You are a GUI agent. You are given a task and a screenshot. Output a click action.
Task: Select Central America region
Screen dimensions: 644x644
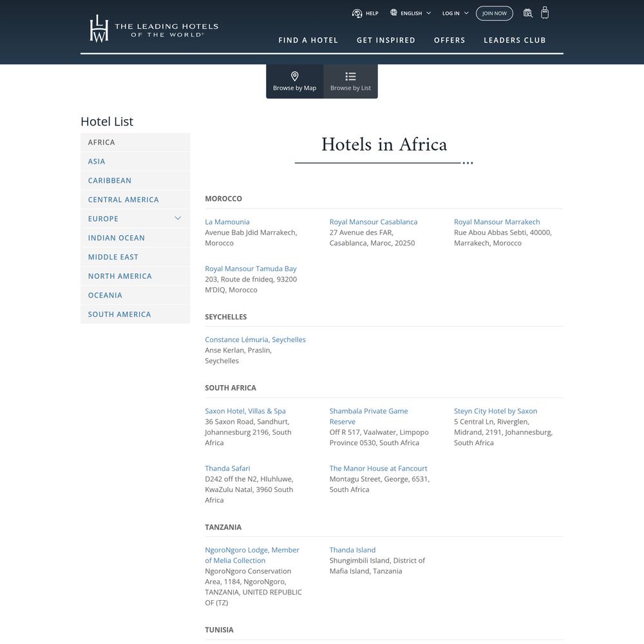135,200
